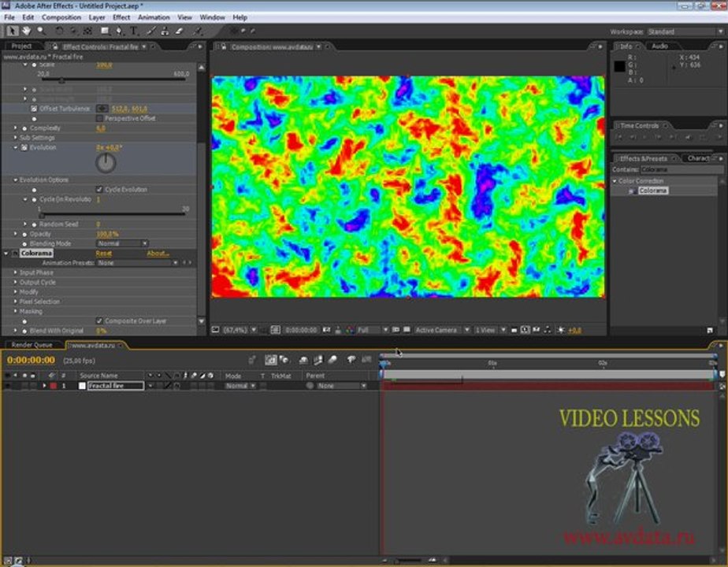Select the Pen tool

(119, 31)
